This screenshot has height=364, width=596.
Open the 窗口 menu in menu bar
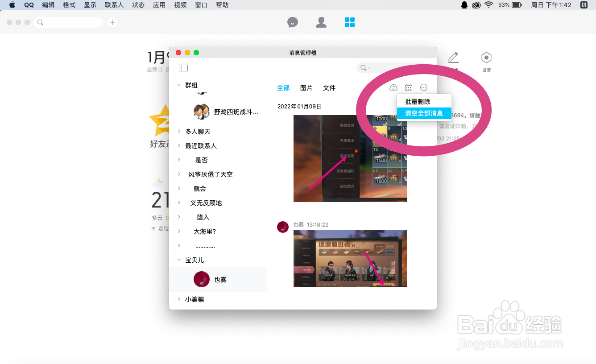[x=201, y=5]
